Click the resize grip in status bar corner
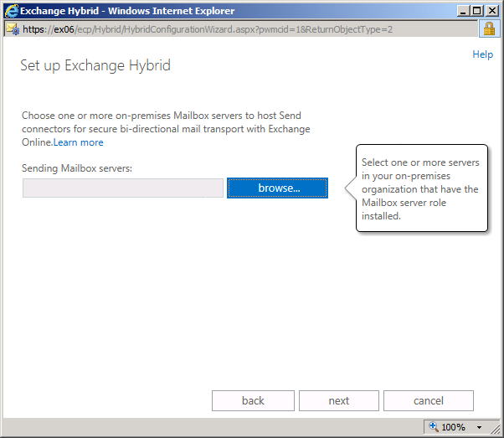504x438 pixels. [496, 430]
